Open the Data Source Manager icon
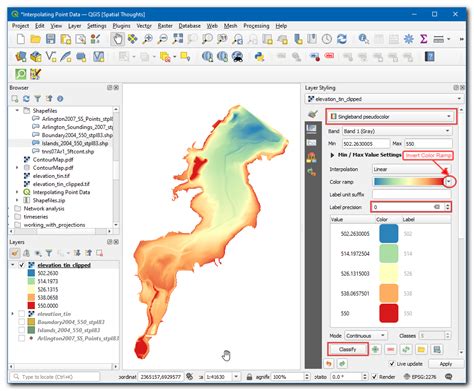 [x=21, y=57]
